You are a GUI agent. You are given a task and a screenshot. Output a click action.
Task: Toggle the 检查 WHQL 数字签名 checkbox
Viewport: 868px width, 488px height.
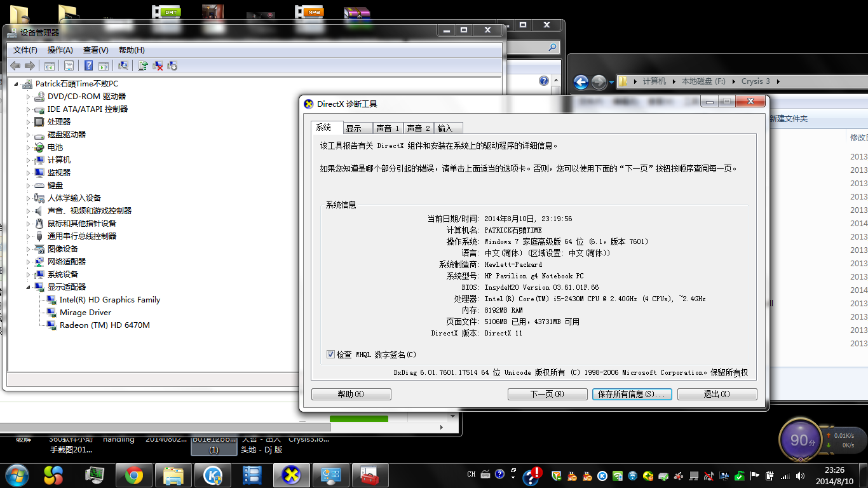pos(330,355)
